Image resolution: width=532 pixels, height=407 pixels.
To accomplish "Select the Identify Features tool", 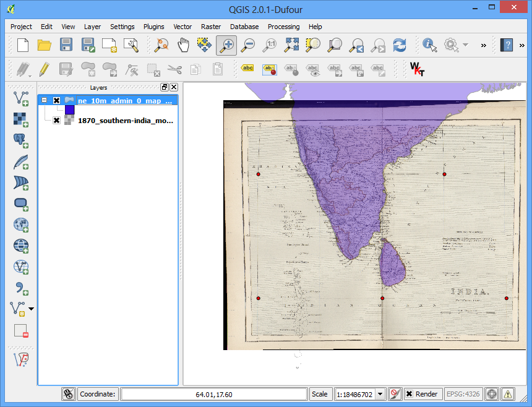I will point(430,45).
